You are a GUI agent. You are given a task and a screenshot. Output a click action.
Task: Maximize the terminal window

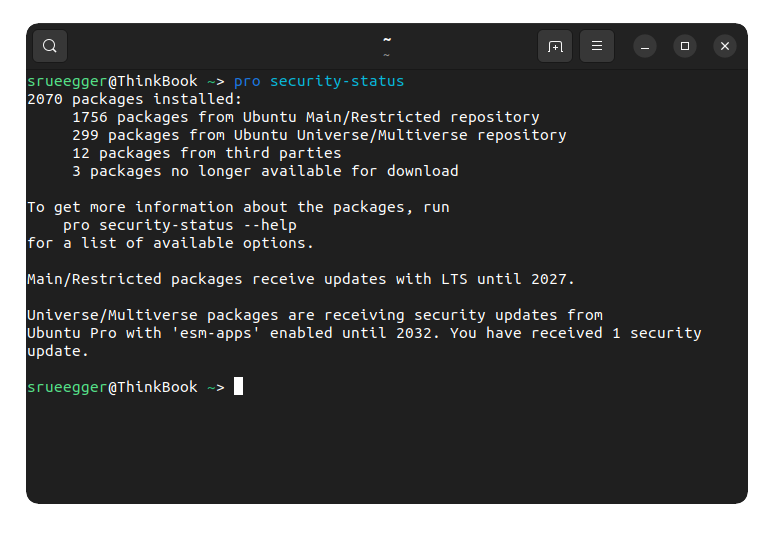point(685,46)
